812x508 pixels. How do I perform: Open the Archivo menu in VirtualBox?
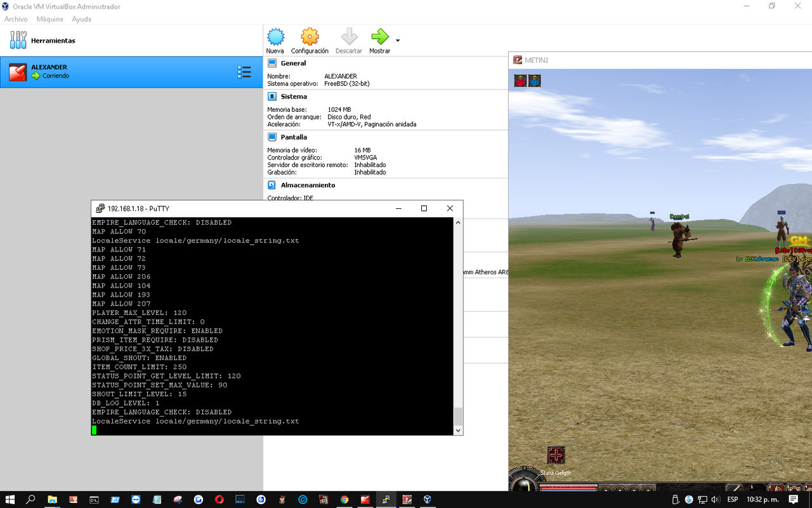click(x=16, y=19)
